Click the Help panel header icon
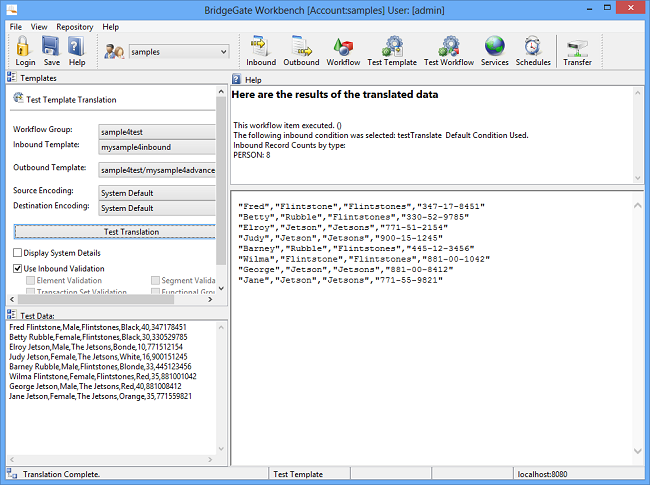 236,79
